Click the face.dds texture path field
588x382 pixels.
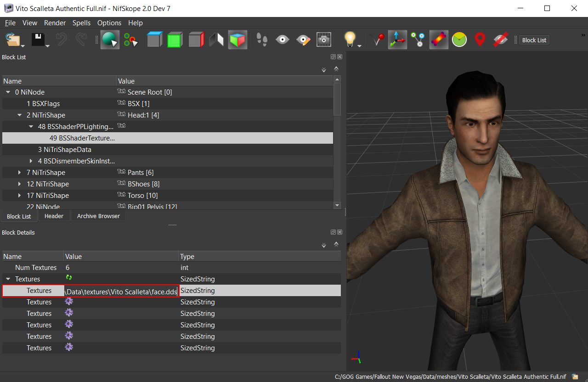[x=121, y=291]
